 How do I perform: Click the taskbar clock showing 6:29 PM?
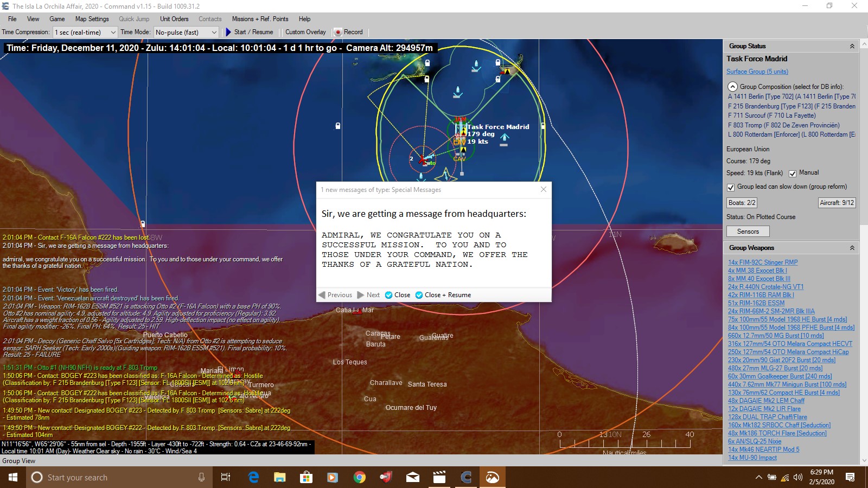(x=822, y=477)
